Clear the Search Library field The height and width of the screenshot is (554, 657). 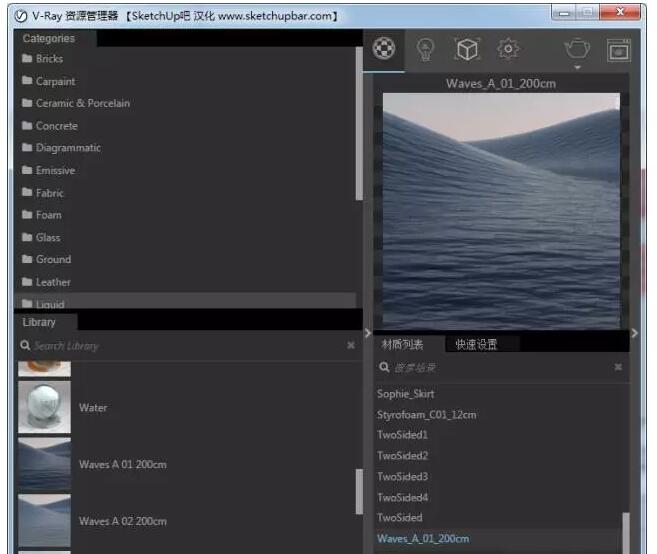tap(351, 345)
